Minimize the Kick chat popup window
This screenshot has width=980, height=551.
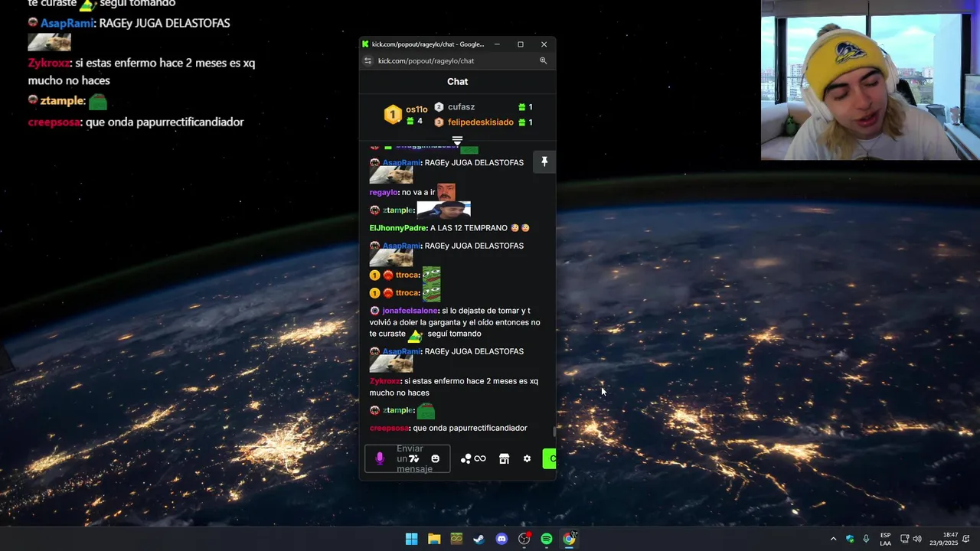coord(497,44)
